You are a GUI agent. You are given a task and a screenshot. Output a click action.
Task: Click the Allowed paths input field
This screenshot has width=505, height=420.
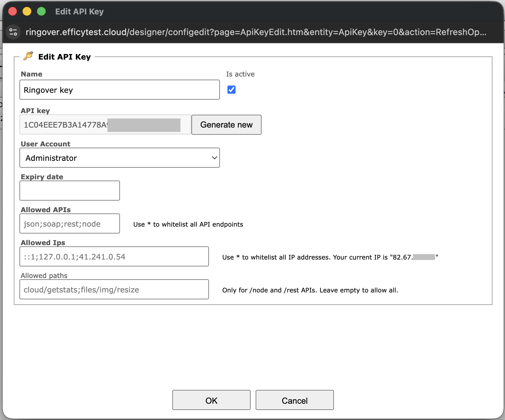point(114,289)
